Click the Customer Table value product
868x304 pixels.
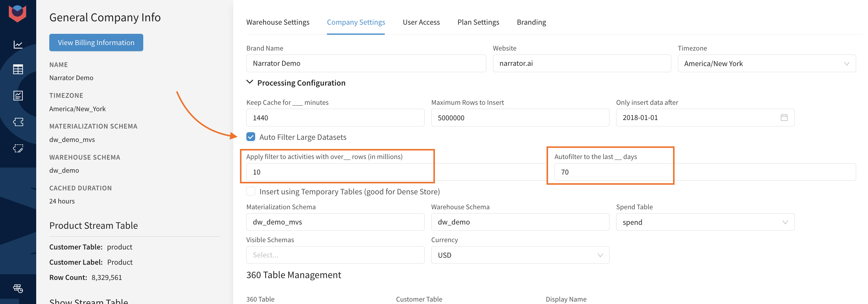coord(120,247)
